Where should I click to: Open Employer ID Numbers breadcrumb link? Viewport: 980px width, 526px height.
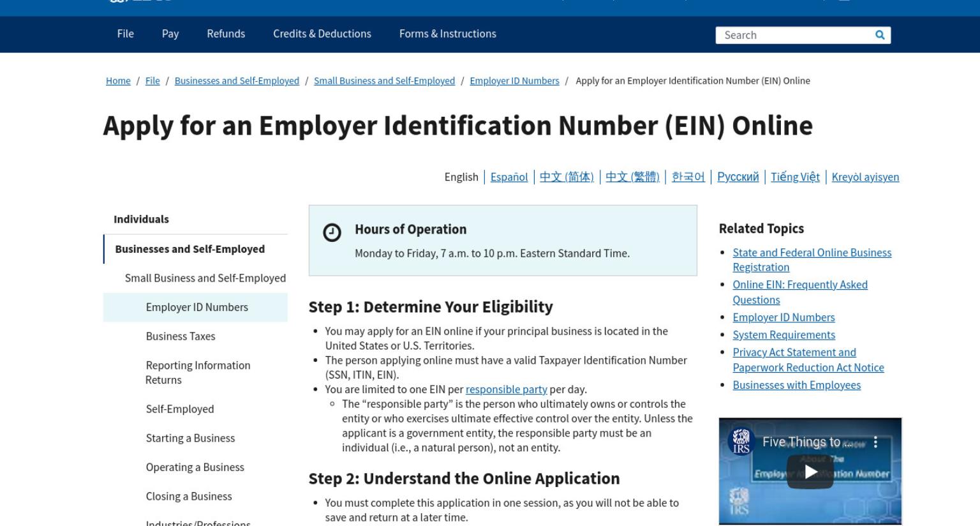point(514,80)
